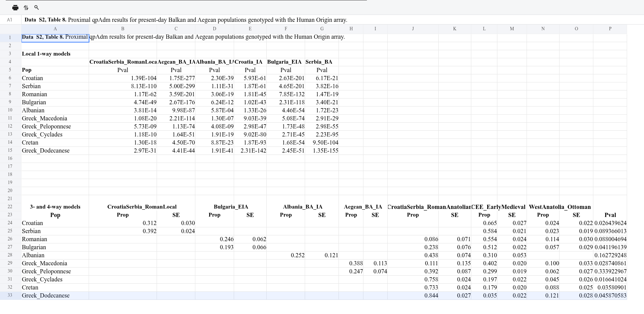This screenshot has height=314, width=644.
Task: Click the 'Bulgaria_EIA' header in row 22
Action: coord(231,207)
